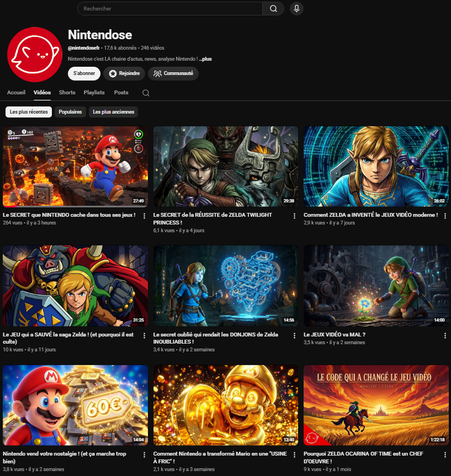Open title 'Comment ZELDA a INVENTÉ le JEUX VIDÉO moderne'
This screenshot has height=476, width=451.
click(x=371, y=215)
